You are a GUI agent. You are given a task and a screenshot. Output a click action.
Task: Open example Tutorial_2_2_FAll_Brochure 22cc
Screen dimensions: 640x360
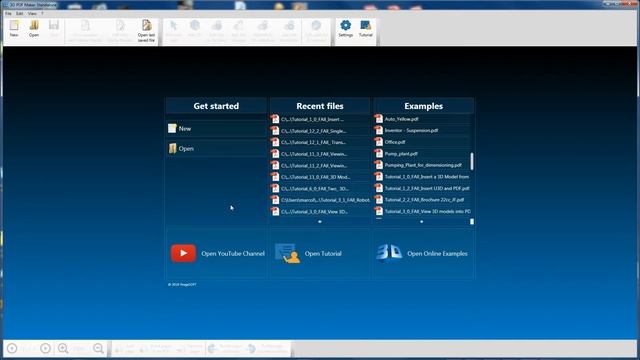click(422, 200)
